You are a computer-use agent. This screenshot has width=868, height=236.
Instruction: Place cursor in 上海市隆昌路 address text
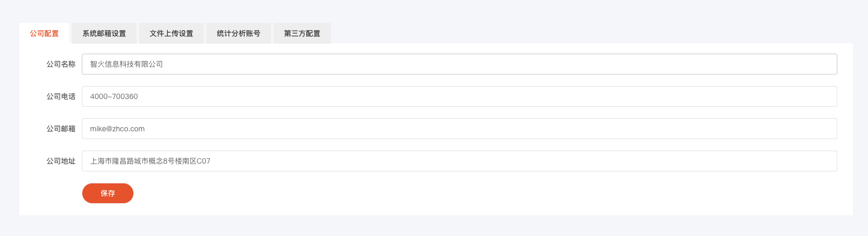112,161
